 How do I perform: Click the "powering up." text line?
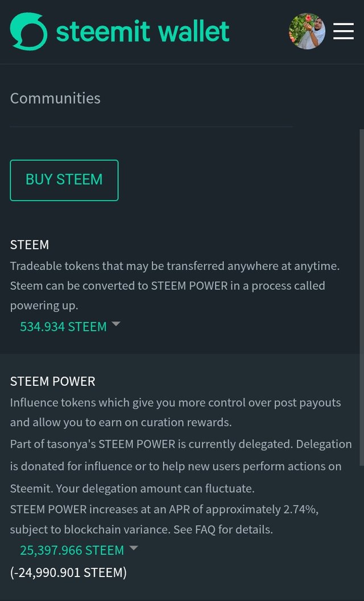44,306
